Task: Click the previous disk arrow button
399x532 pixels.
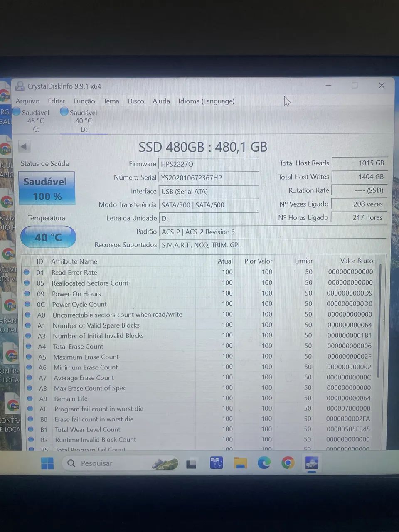Action: tap(24, 146)
